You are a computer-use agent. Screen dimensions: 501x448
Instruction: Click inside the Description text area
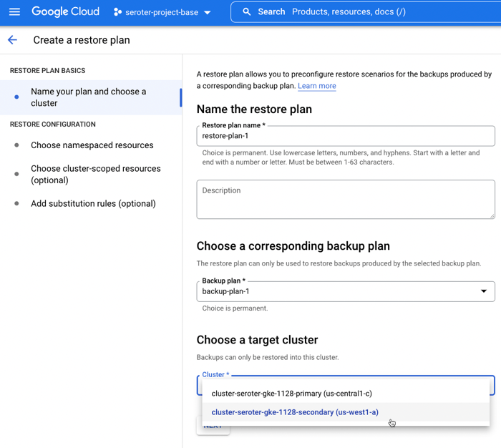pos(346,200)
